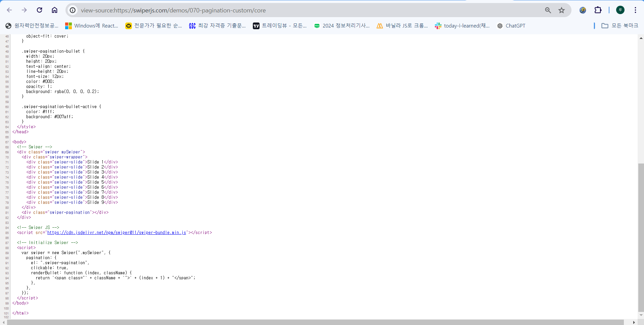
Task: Click the 'Slide 1' div line
Action: point(72,162)
